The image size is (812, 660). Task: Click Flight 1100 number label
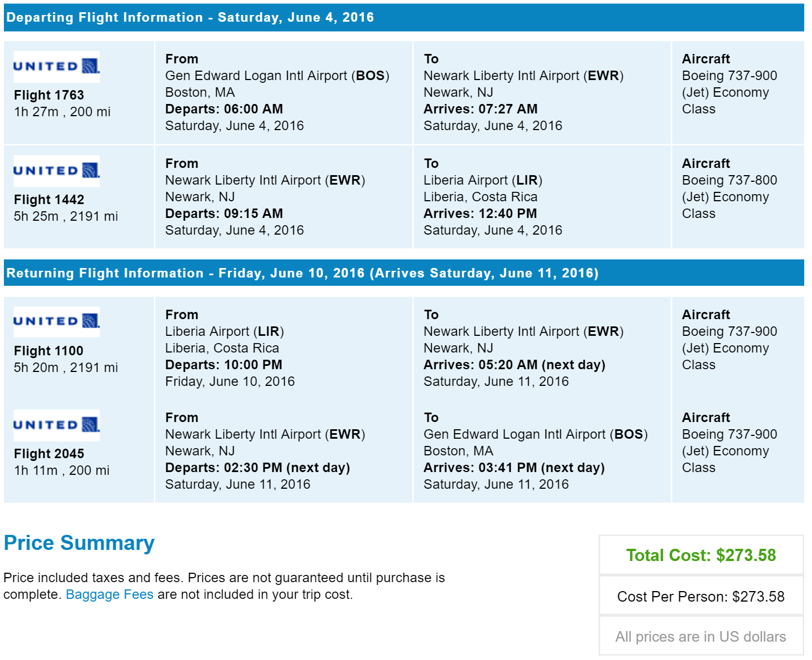tap(48, 351)
